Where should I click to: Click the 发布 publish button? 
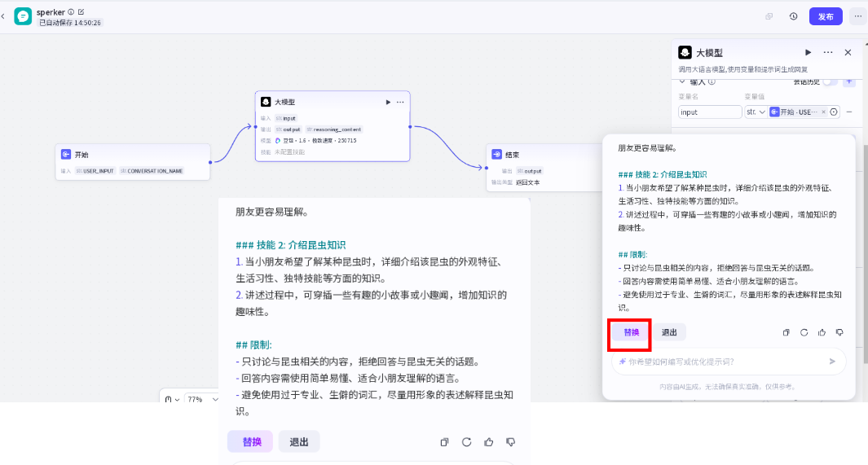pyautogui.click(x=825, y=16)
